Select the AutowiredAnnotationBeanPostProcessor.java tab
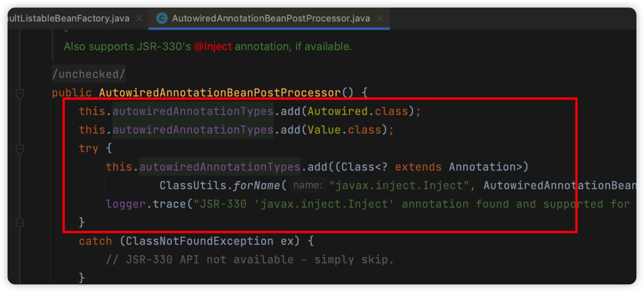The height and width of the screenshot is (292, 644). click(270, 18)
